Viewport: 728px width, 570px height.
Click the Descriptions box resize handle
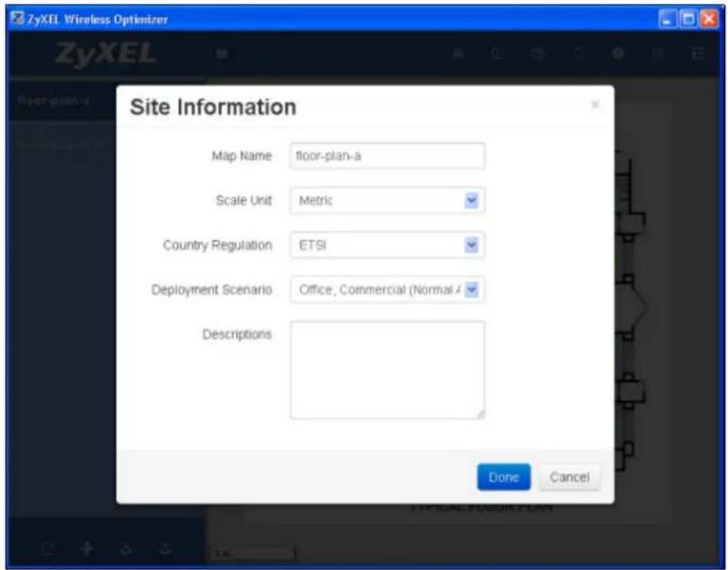(480, 414)
